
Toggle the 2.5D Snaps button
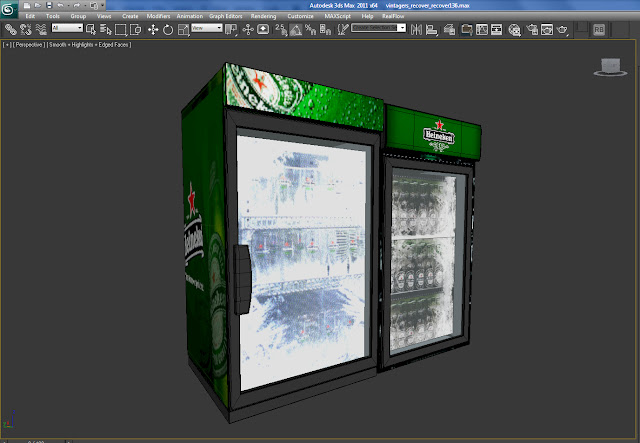pos(281,29)
